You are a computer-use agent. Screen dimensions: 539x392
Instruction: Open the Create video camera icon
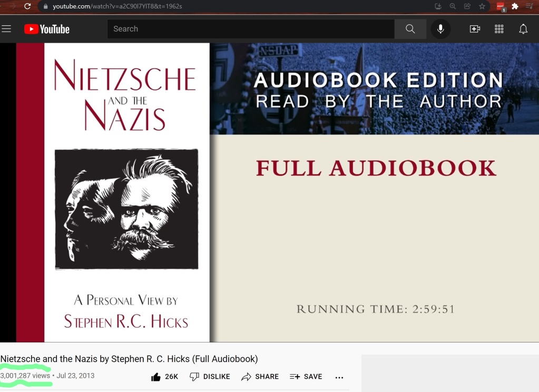point(475,29)
